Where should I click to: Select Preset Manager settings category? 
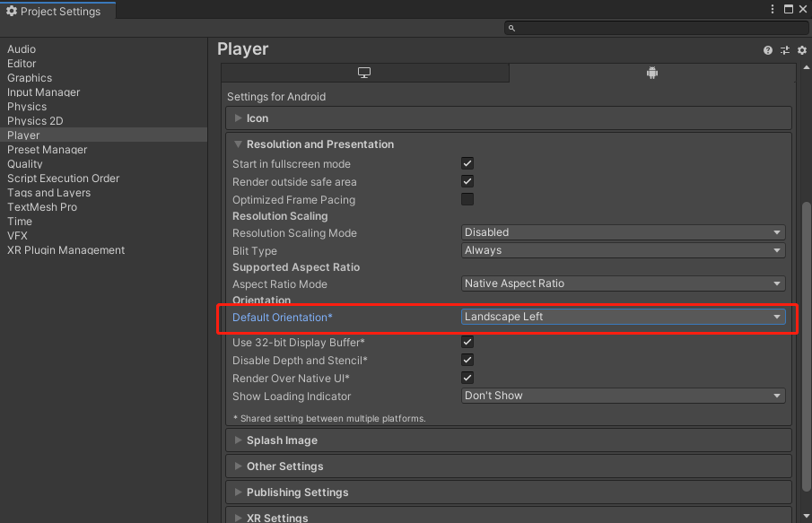pyautogui.click(x=103, y=150)
